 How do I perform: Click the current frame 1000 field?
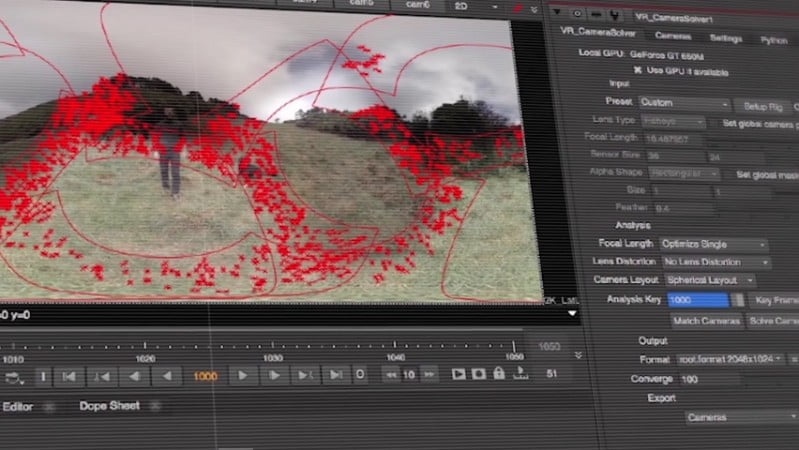coord(205,376)
